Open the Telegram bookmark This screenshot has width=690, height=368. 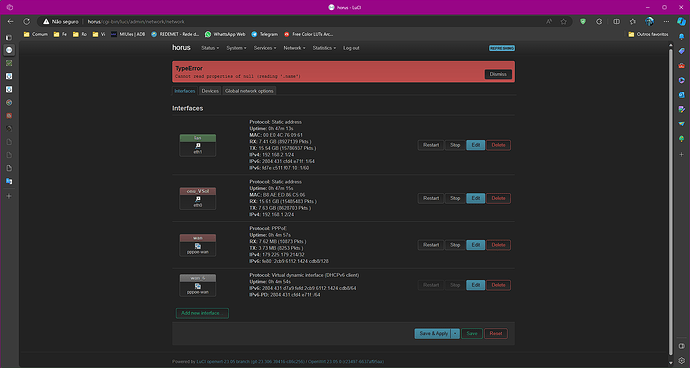coord(264,34)
